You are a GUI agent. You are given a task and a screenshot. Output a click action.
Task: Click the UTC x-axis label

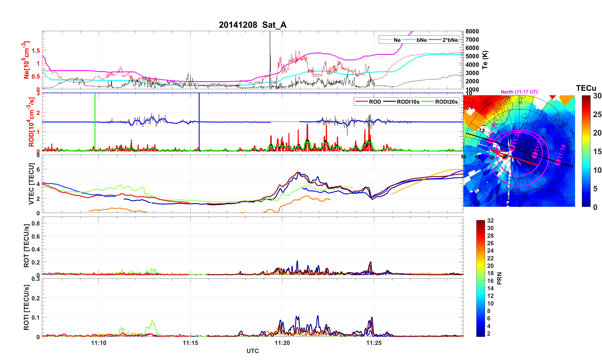pos(252,351)
